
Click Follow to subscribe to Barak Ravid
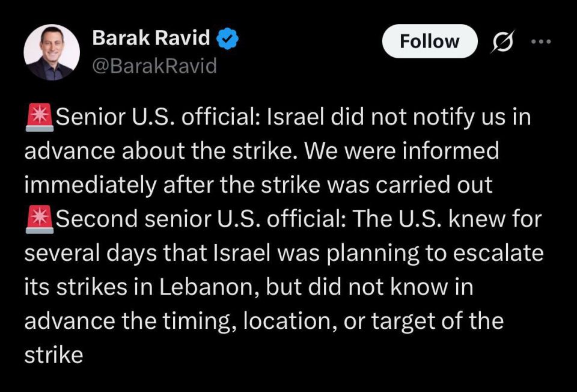429,41
